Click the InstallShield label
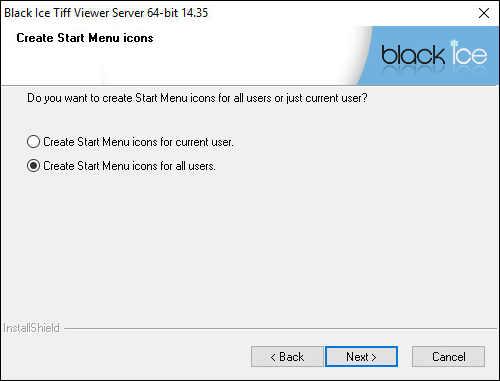The height and width of the screenshot is (381, 500). [x=31, y=328]
